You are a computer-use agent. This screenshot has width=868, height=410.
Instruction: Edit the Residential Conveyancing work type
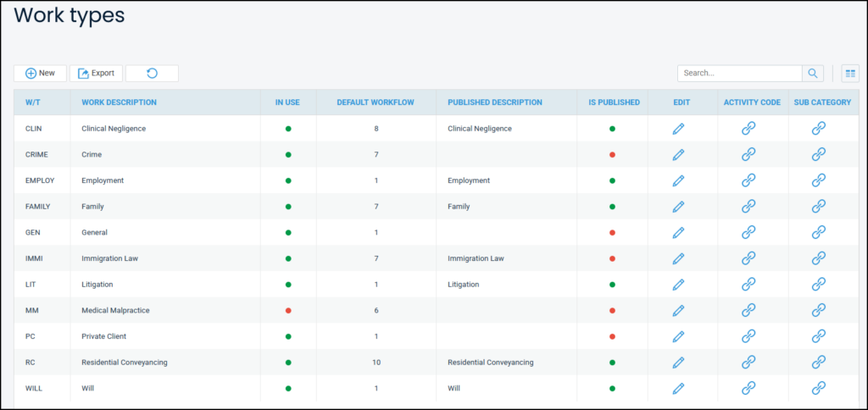pos(678,363)
